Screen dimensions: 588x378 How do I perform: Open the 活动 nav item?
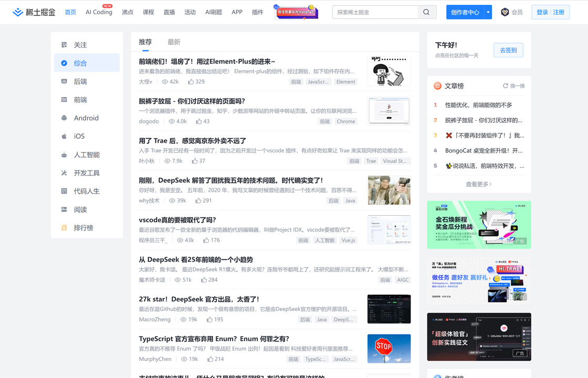pos(190,12)
